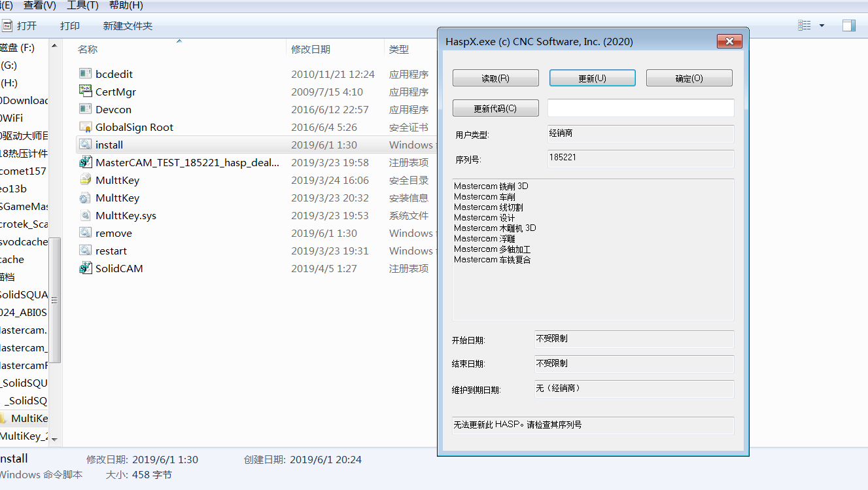This screenshot has height=490, width=868.
Task: Select Mastercam 木雕机 3D in the list
Action: (495, 228)
